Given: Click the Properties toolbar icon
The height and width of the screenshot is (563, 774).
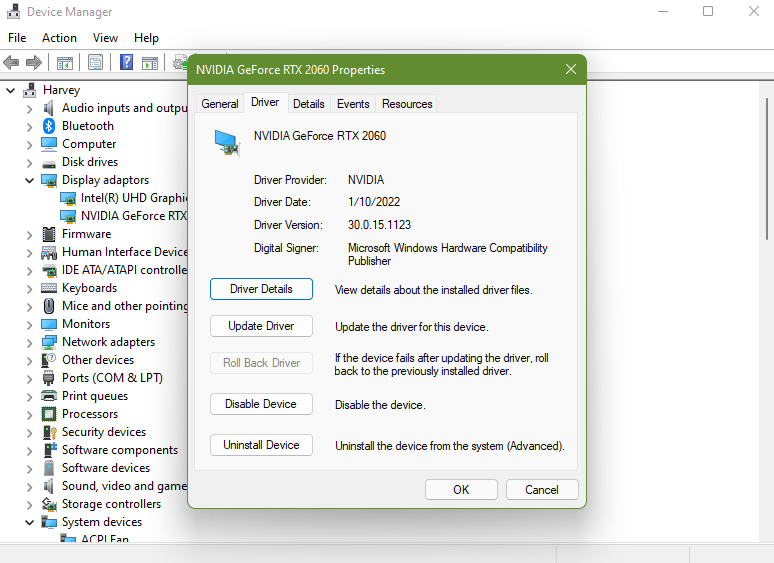Looking at the screenshot, I should pos(95,63).
